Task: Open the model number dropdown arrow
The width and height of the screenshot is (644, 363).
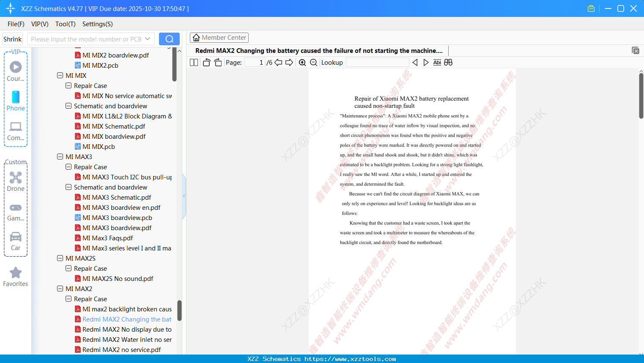Action: point(148,39)
